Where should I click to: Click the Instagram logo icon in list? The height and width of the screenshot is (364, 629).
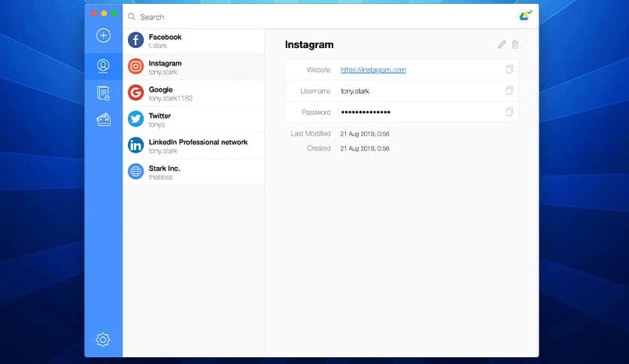pos(135,66)
